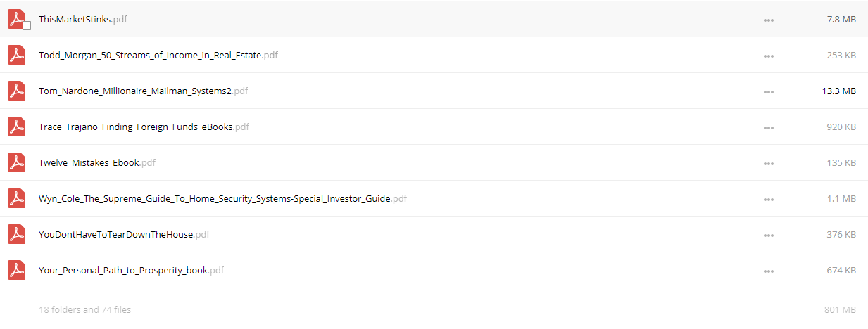The width and height of the screenshot is (868, 329).
Task: Click the PDF icon for Trace_Trajano_Finding_Foreign_Funds_eBooks
Action: [x=17, y=127]
